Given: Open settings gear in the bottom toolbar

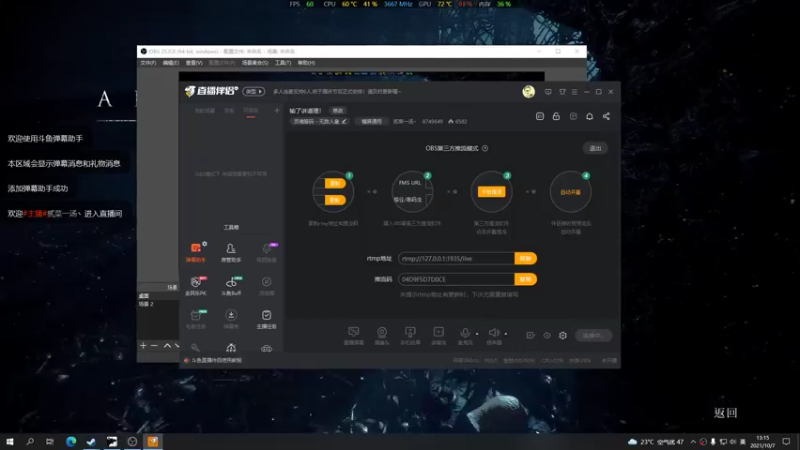Looking at the screenshot, I should click(x=563, y=335).
